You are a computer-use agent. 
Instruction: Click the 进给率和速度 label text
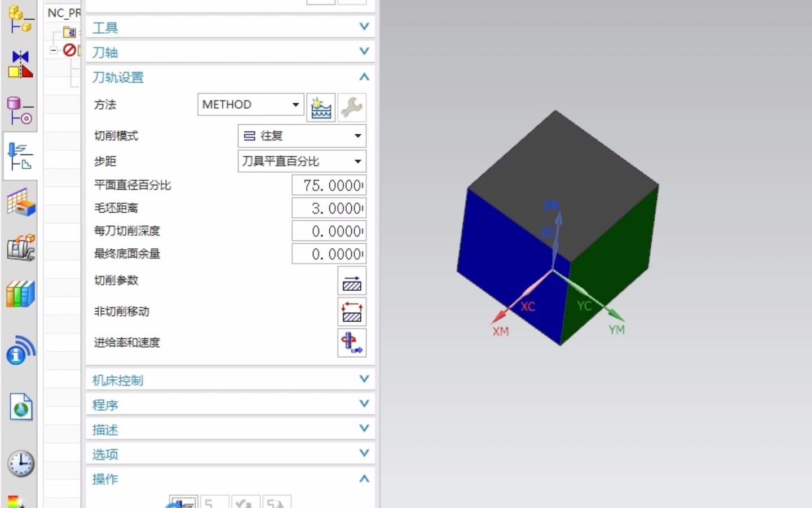(127, 343)
